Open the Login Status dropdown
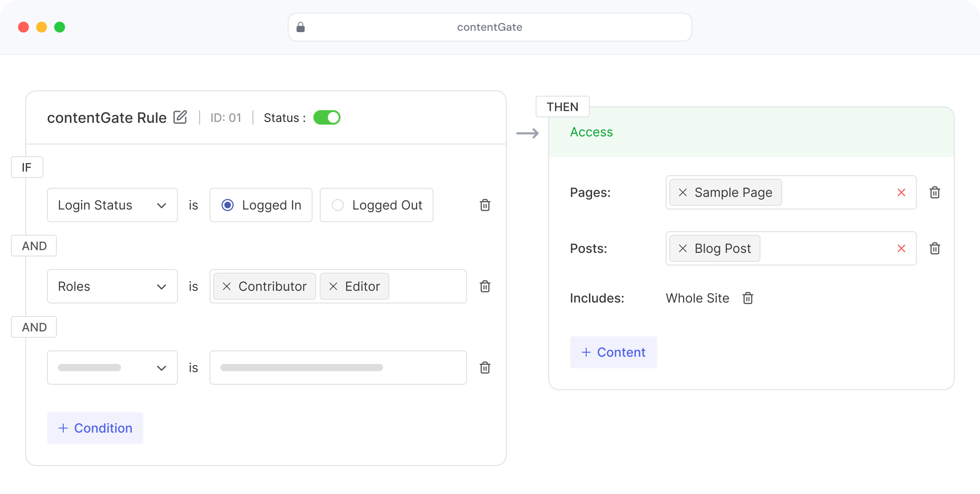 coord(112,205)
